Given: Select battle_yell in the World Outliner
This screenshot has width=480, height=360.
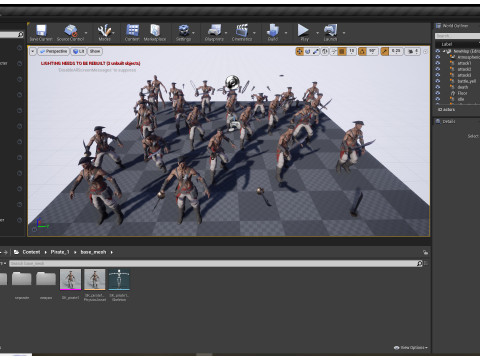Looking at the screenshot, I should (466, 81).
